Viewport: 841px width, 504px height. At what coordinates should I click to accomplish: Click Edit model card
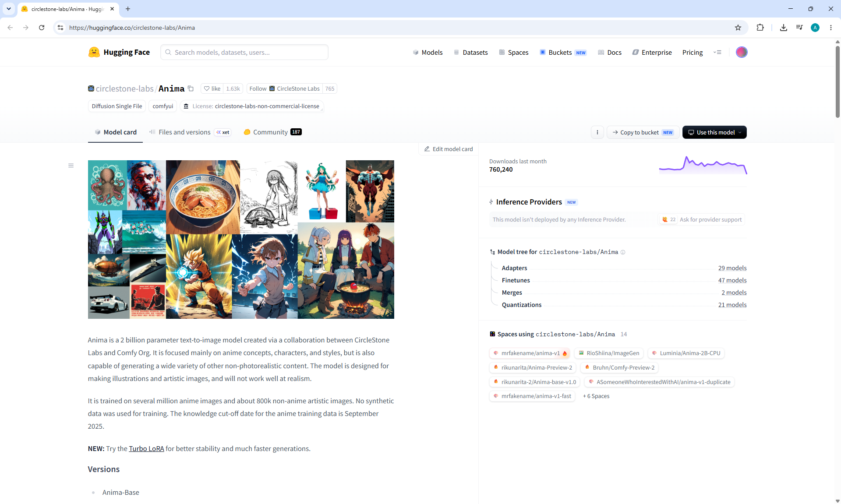[449, 149]
